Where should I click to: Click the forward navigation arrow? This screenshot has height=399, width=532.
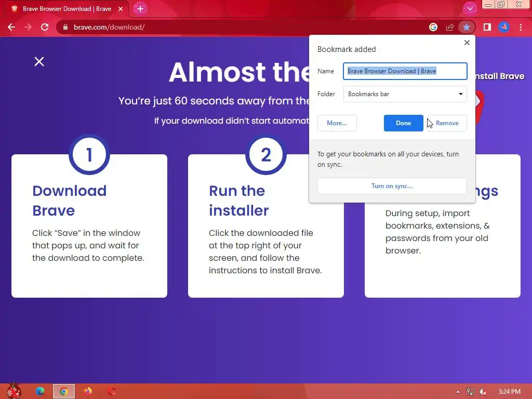pos(28,27)
